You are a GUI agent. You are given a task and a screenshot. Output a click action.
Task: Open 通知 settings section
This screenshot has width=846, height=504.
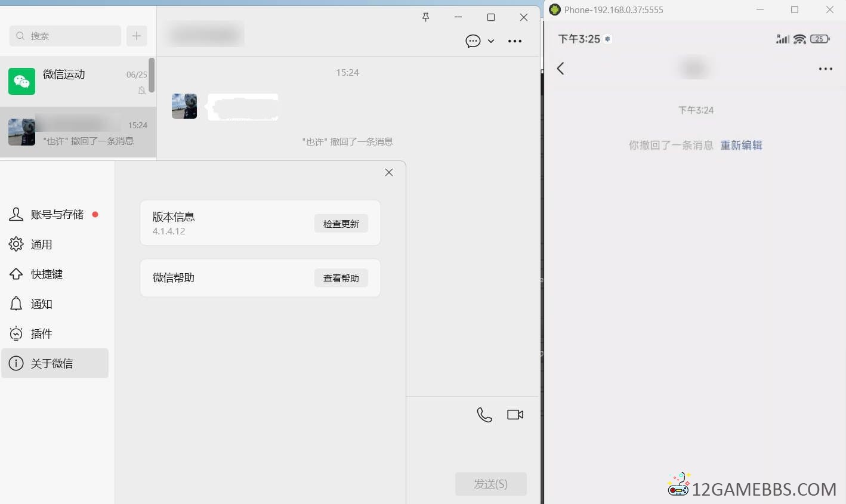click(41, 304)
